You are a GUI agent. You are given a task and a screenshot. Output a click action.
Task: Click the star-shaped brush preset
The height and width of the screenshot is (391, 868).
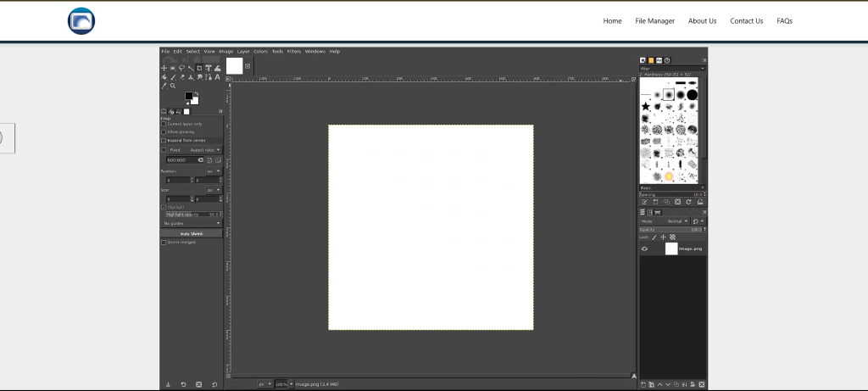[x=646, y=107]
